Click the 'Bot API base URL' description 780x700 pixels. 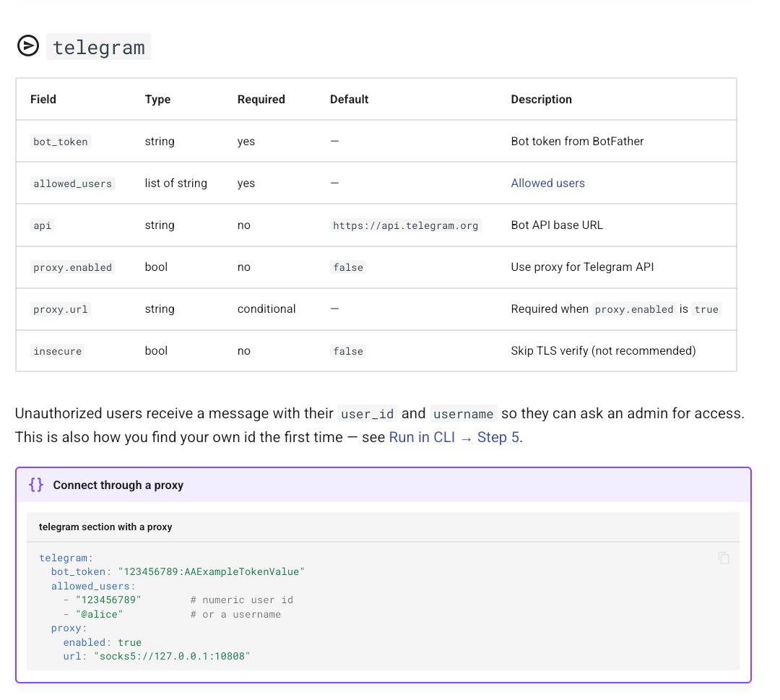tap(557, 225)
